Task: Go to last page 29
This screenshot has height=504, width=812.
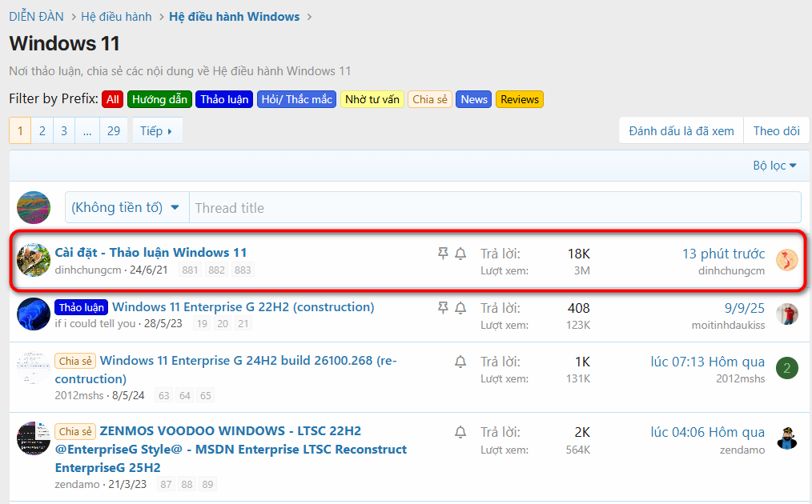Action: pos(114,131)
